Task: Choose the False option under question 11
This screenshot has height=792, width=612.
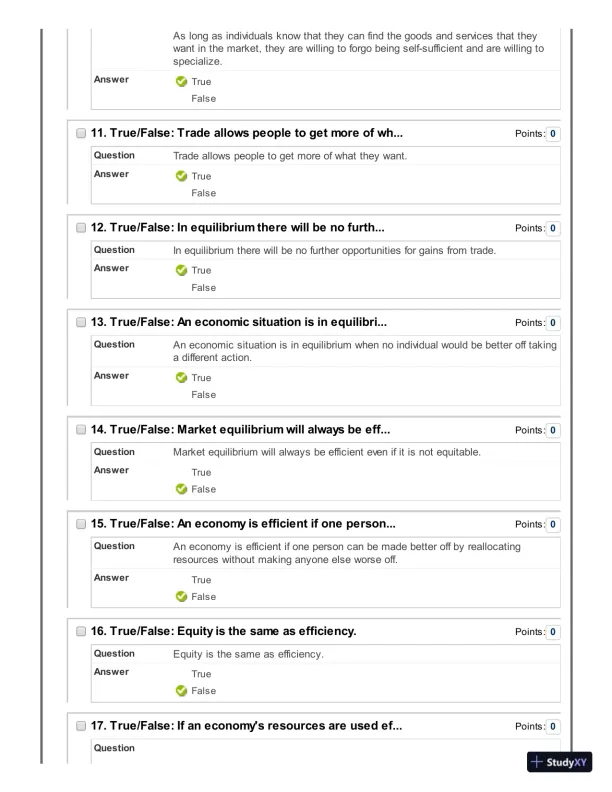Action: pyautogui.click(x=203, y=193)
